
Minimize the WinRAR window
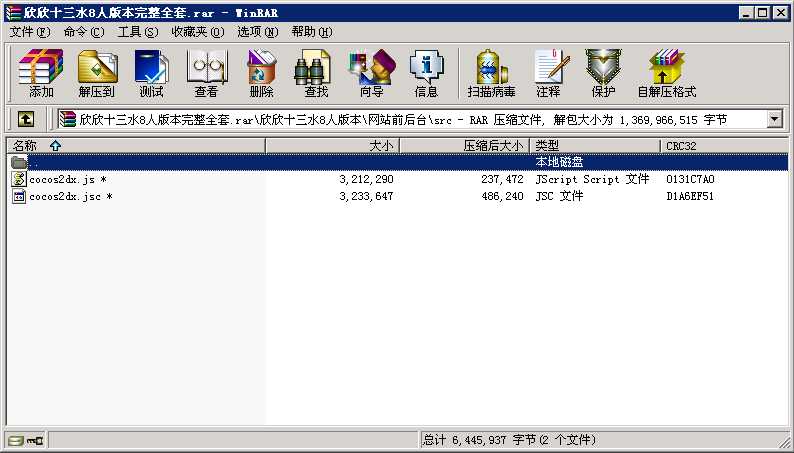(x=745, y=13)
